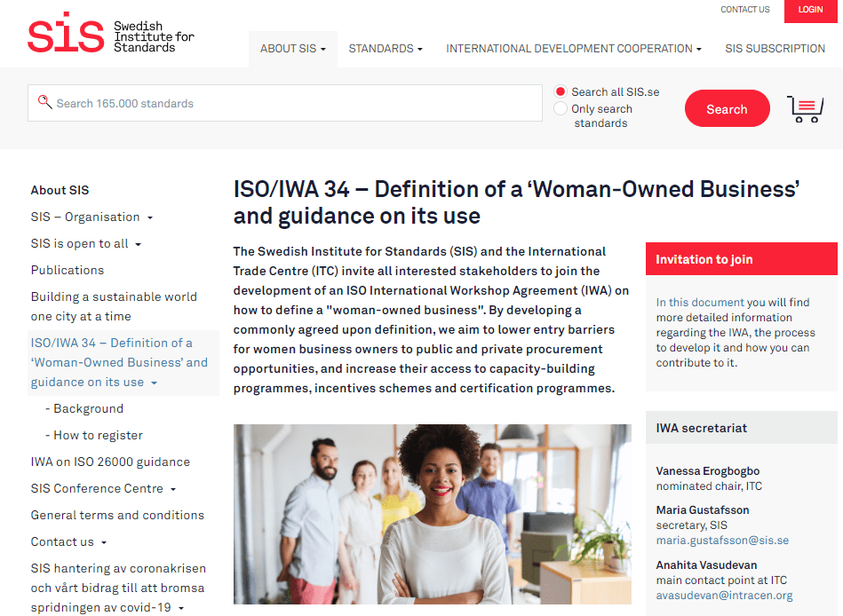Open International Development Cooperation dropdown
Screen dimensions: 843x616
pyautogui.click(x=573, y=49)
